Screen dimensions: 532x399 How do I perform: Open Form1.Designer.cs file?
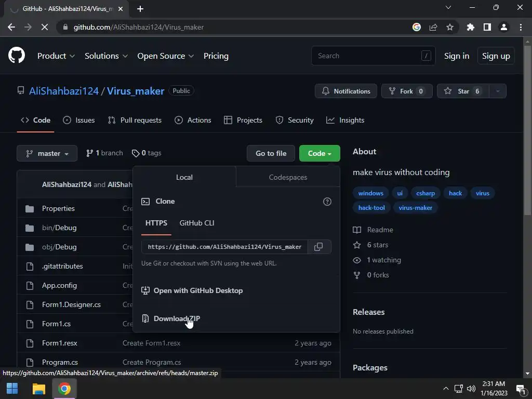[x=71, y=304]
